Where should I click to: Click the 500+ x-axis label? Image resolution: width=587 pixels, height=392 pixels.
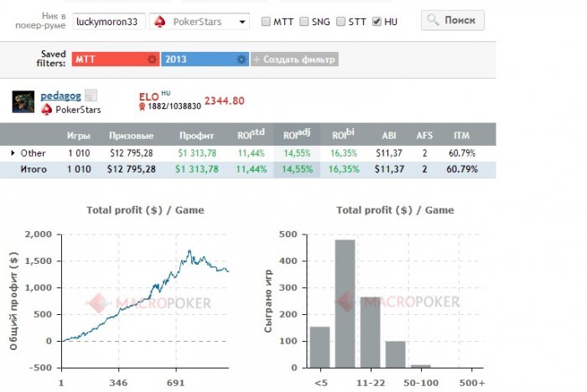[472, 383]
